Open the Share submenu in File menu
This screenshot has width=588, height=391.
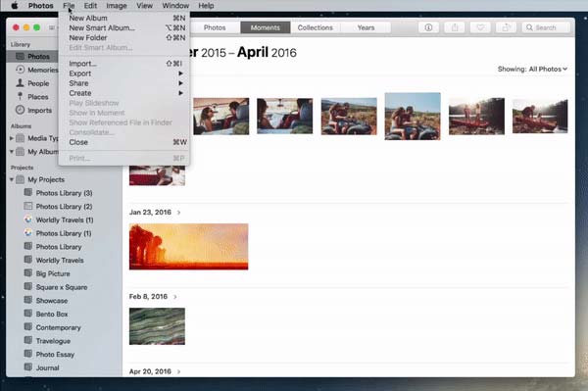coord(124,83)
